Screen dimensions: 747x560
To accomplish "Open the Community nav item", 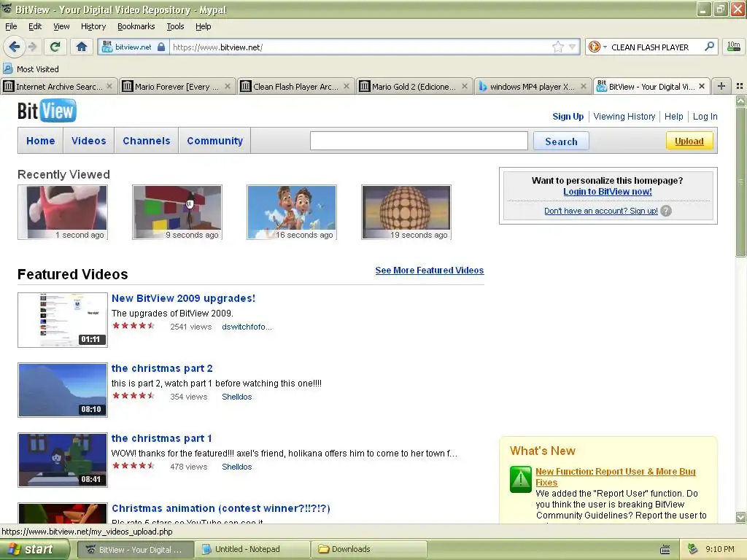I will 215,141.
